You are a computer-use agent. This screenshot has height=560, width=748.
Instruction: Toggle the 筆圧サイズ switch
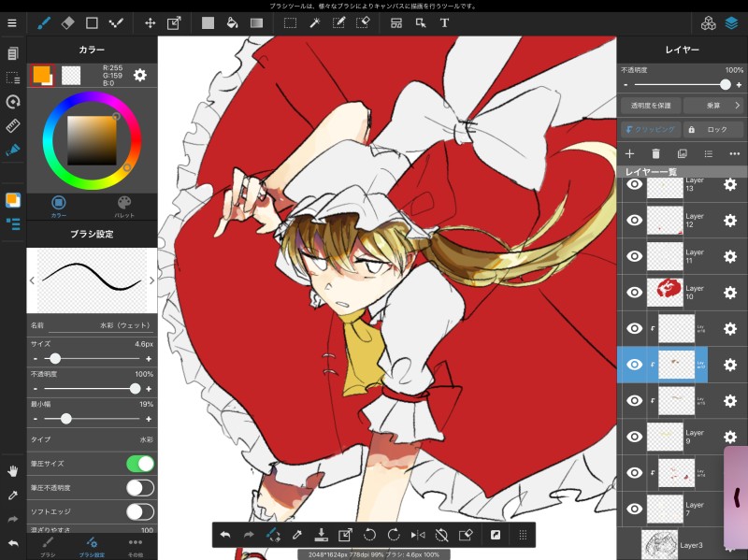point(140,464)
